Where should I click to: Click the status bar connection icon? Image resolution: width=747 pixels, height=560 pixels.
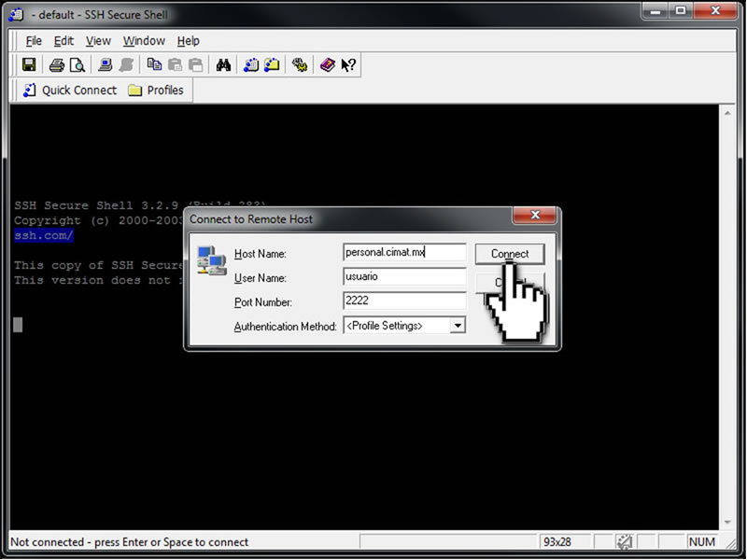[x=624, y=542]
